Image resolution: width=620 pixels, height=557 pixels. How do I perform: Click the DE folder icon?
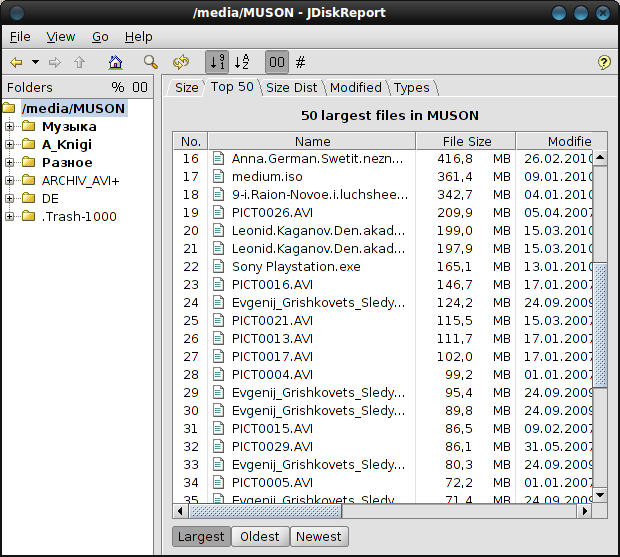(x=28, y=198)
